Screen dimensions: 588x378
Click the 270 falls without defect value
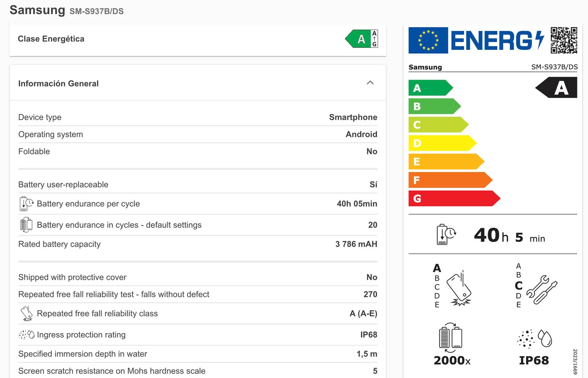click(370, 294)
